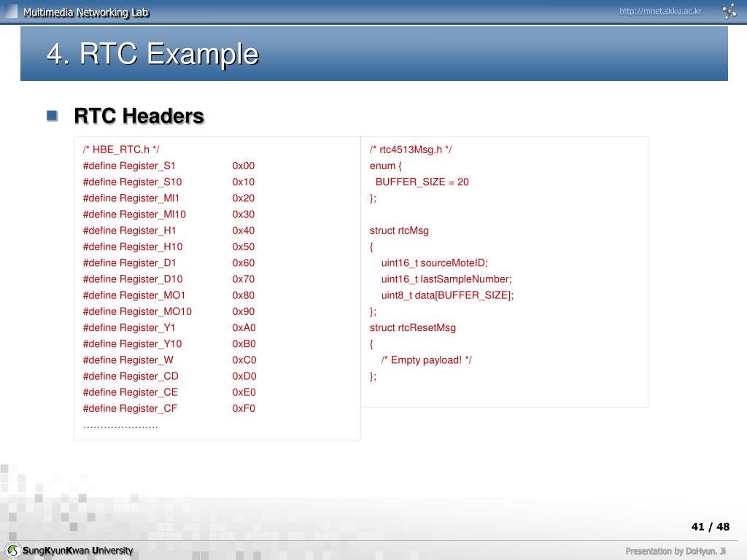Click '#define Register_H10' line
747x560 pixels.
133,246
